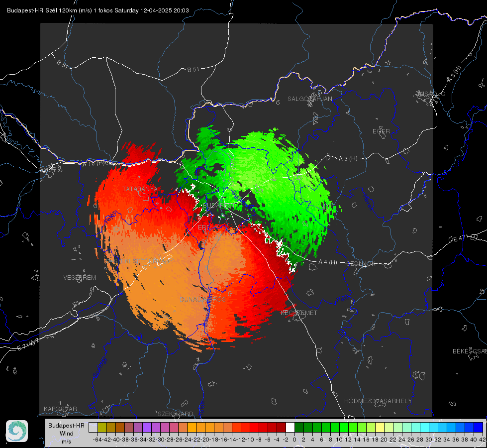Click the KECSKEMÉT city label
Image resolution: width=487 pixels, height=448 pixels.
299,313
